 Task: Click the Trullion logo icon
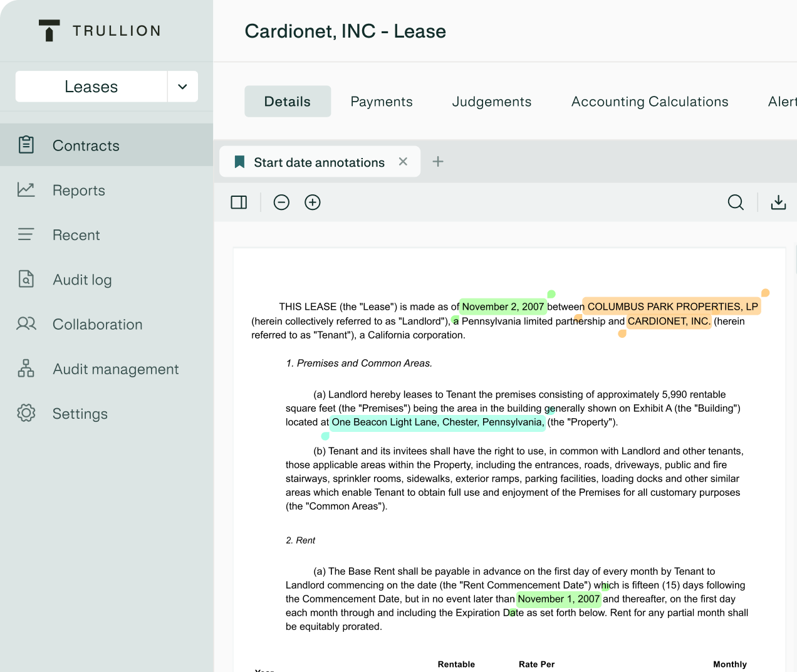pyautogui.click(x=49, y=31)
